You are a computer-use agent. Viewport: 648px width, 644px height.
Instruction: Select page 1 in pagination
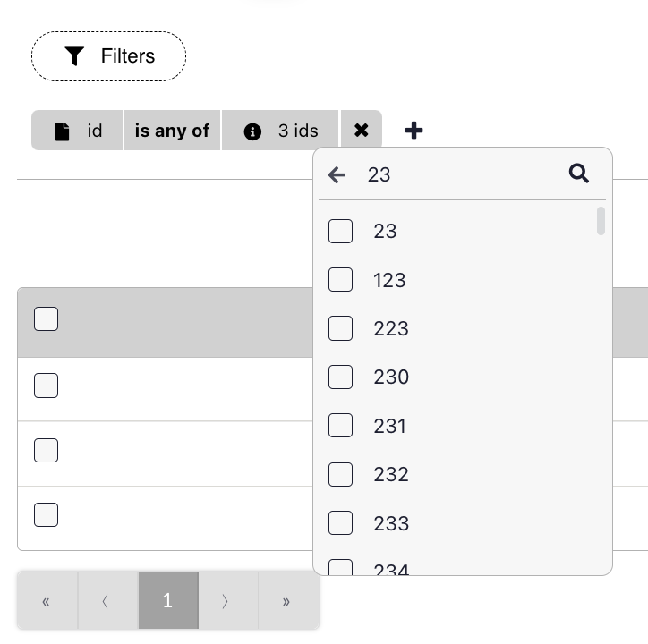click(x=167, y=601)
